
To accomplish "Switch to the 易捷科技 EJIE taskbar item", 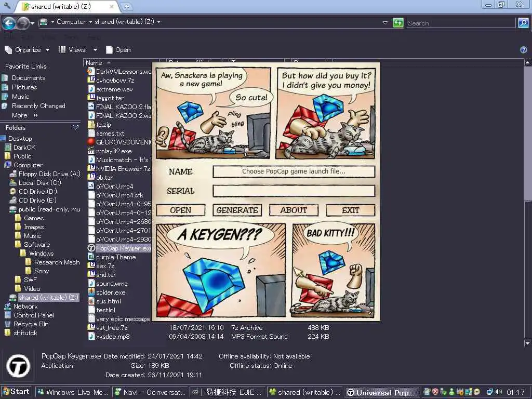I will pos(228,392).
